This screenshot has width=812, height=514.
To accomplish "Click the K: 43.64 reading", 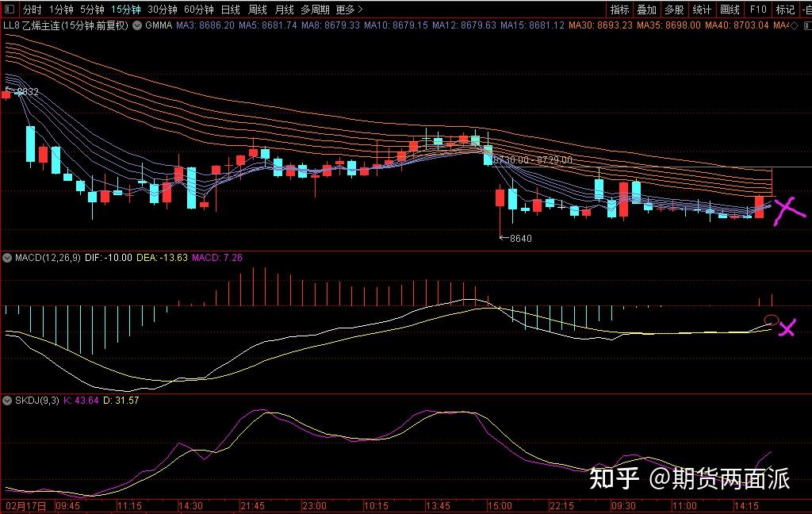I will point(81,401).
